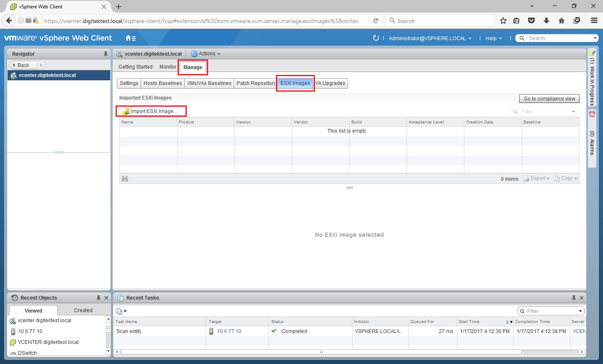Open the Alarms side panel
The height and width of the screenshot is (364, 603).
coord(592,139)
